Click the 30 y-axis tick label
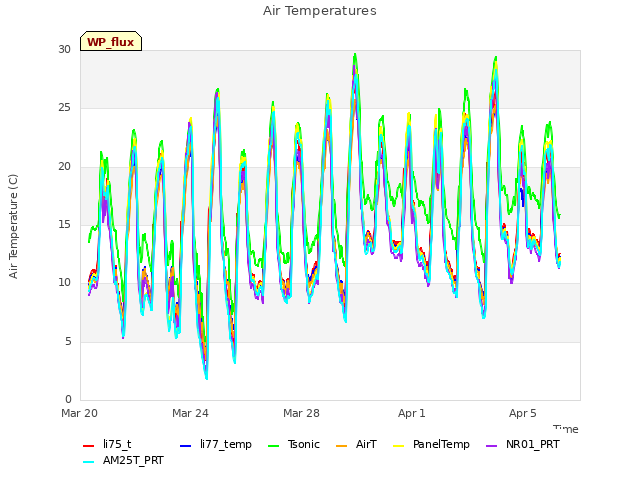Image resolution: width=640 pixels, height=480 pixels. pos(64,50)
